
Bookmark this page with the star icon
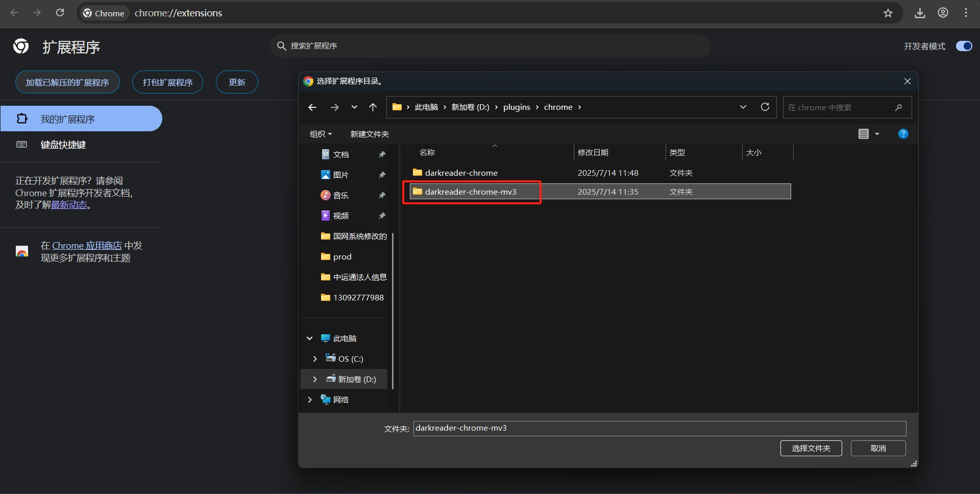coord(888,13)
